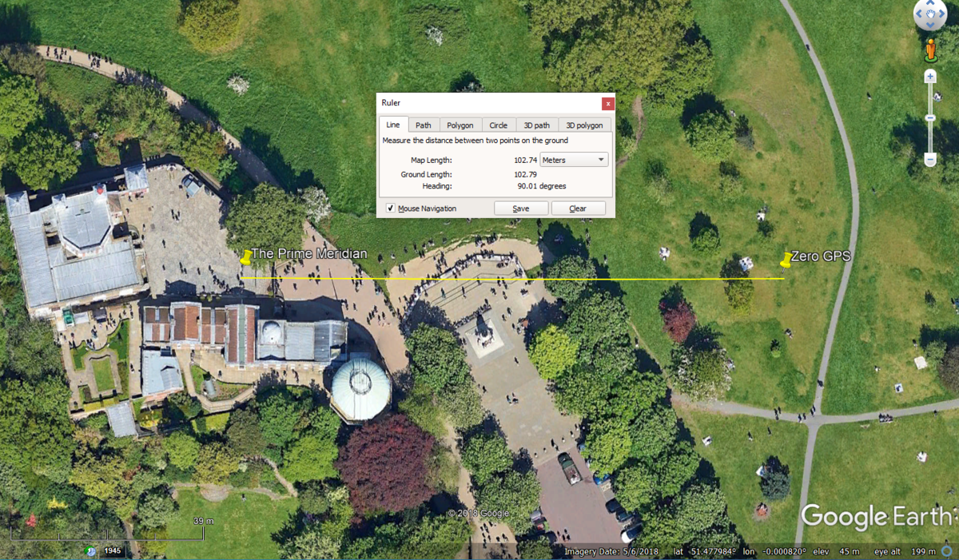Click The Prime Meridian placemark label
Viewport: 959px width, 560px height.
coord(309,254)
